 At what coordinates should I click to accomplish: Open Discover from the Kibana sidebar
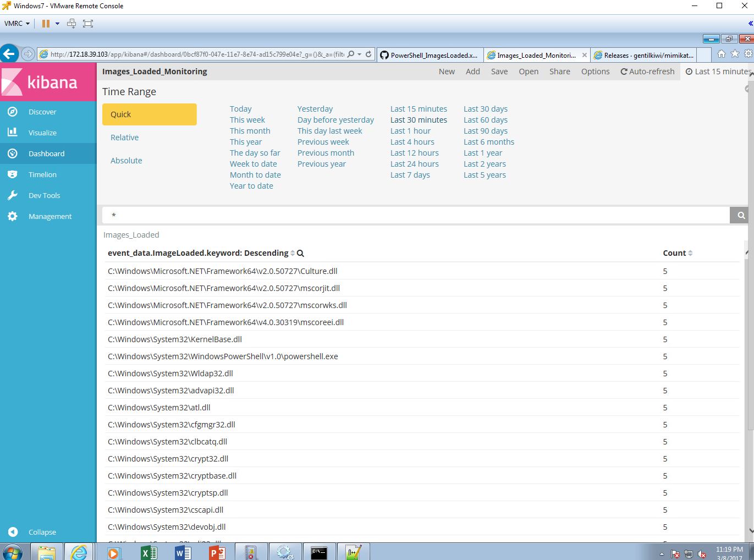[42, 112]
